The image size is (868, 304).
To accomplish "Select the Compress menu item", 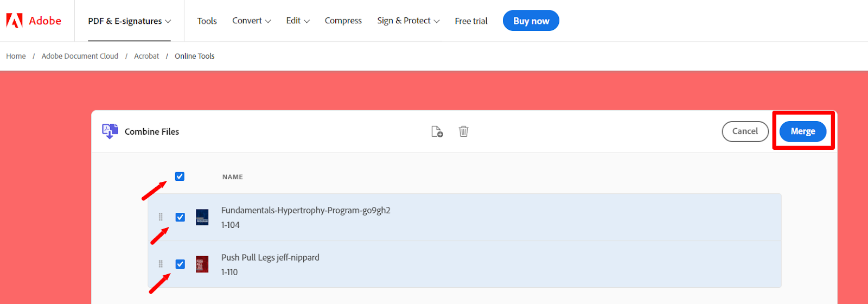I will (343, 21).
